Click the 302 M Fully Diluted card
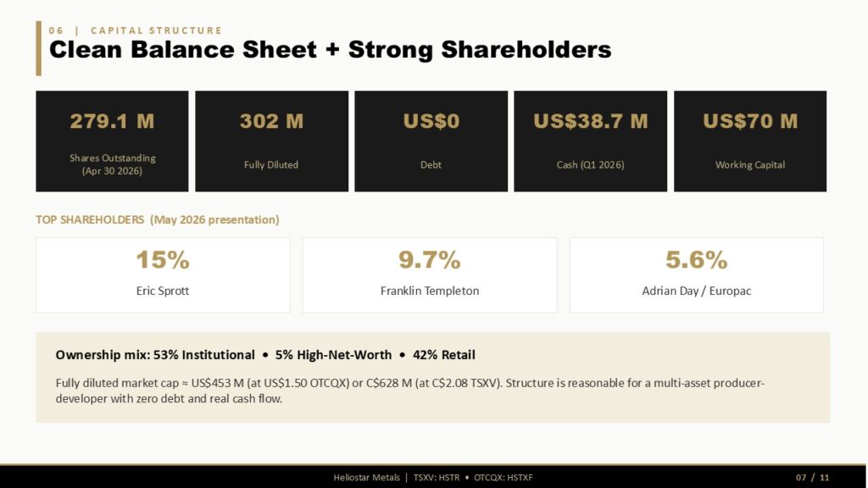 [x=272, y=141]
